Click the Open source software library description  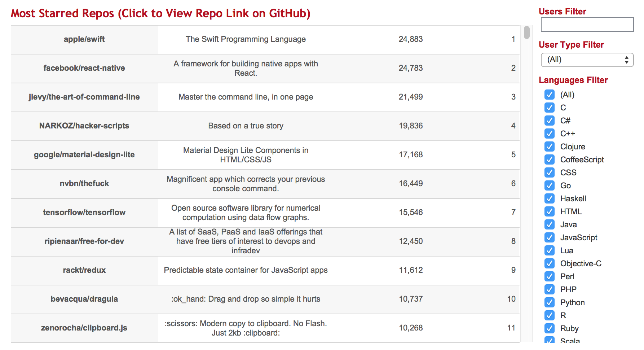[246, 213]
